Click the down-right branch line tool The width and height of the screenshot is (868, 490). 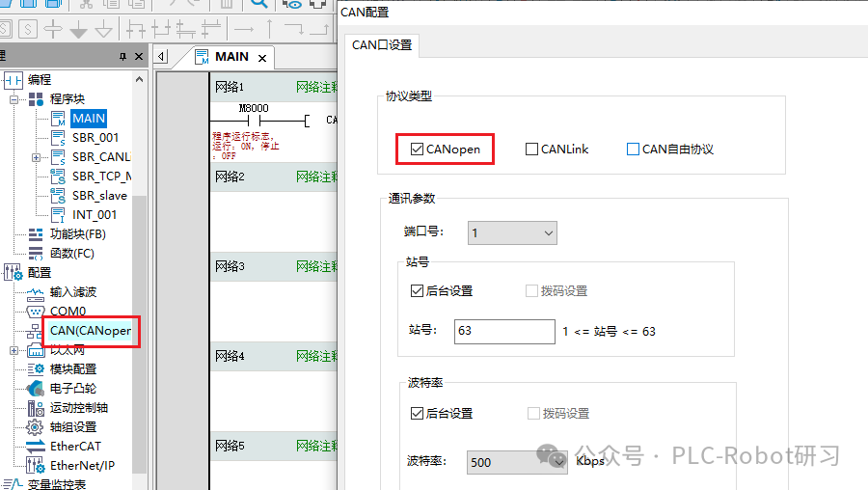(294, 29)
